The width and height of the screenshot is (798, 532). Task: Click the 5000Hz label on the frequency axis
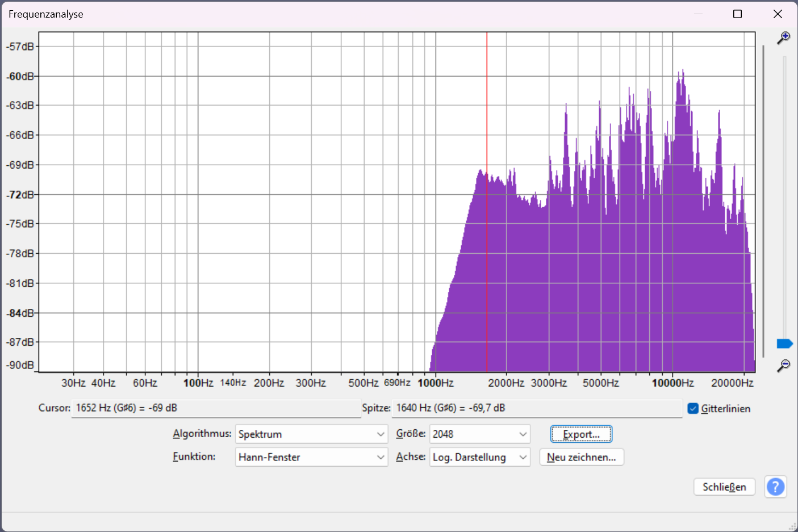tap(601, 383)
